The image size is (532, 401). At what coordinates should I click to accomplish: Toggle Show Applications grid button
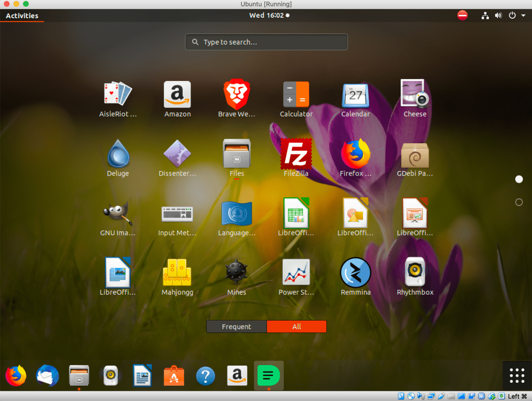click(517, 376)
